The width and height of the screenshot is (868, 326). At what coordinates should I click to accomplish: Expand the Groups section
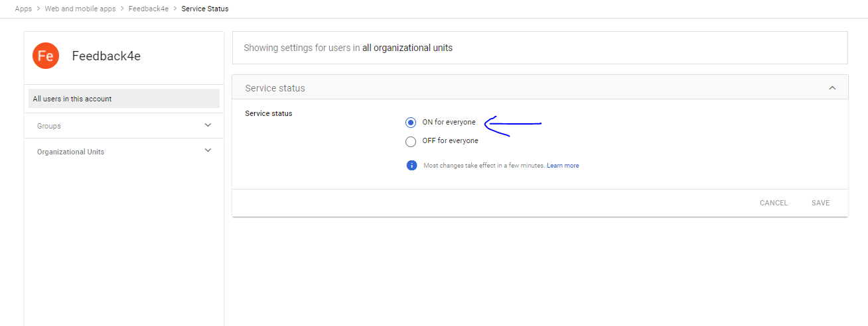coord(208,125)
